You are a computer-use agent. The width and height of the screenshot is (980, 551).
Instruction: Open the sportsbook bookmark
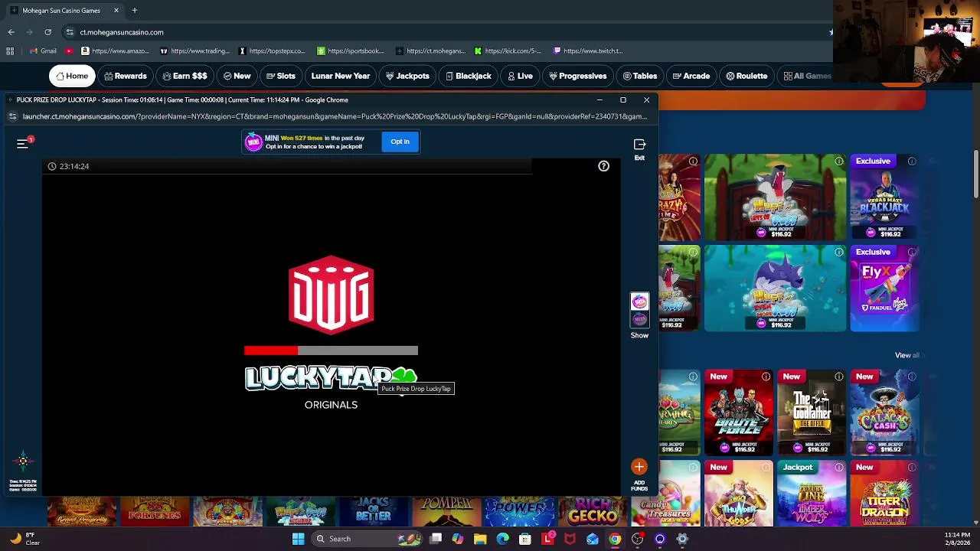coord(351,51)
